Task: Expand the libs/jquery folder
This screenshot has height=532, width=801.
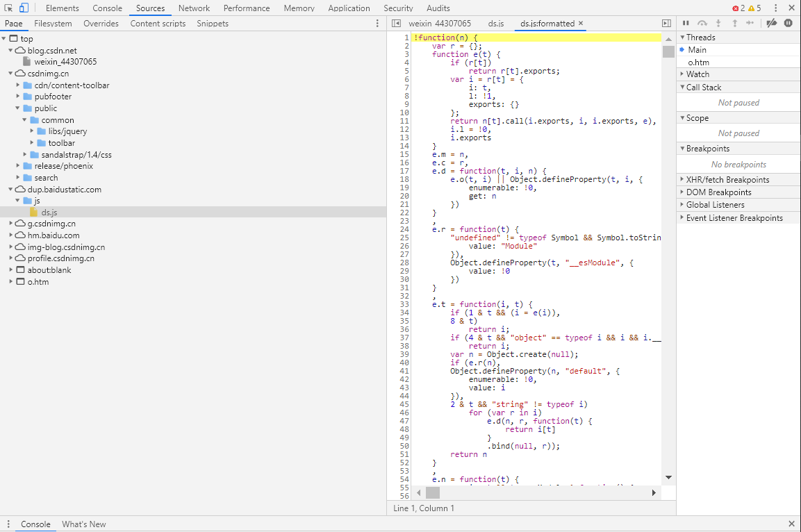Action: click(32, 131)
